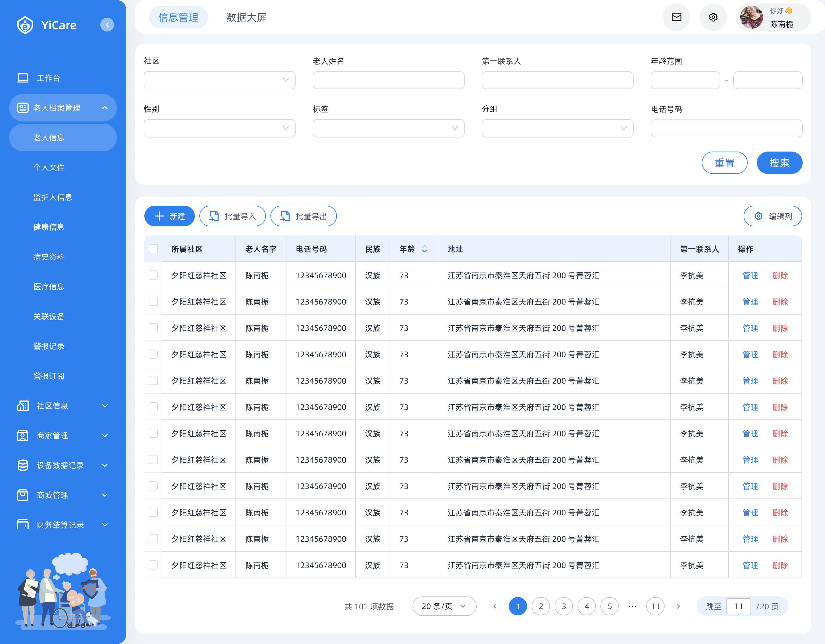825x644 pixels.
Task: Click the 批量导出 export icon button
Action: pos(303,216)
